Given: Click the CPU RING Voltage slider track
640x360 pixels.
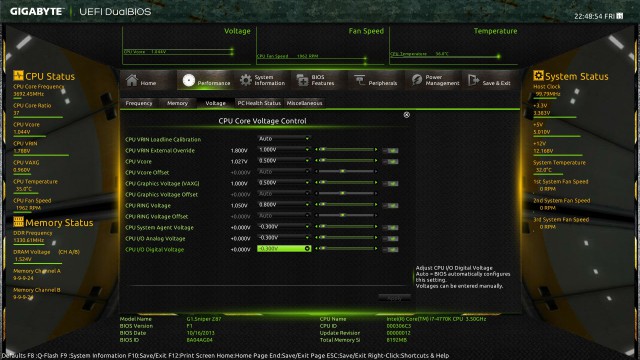Looking at the screenshot, I should point(346,205).
